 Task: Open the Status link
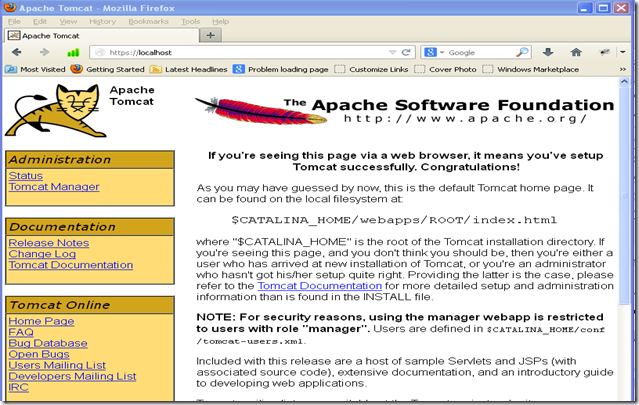pos(26,176)
